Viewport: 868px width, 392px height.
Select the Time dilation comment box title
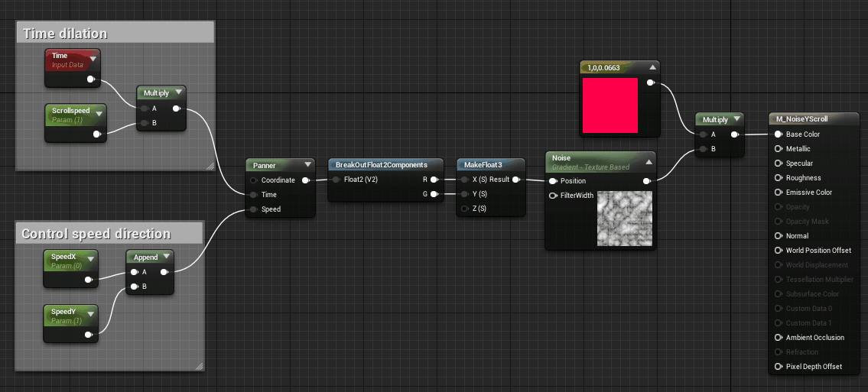point(65,34)
